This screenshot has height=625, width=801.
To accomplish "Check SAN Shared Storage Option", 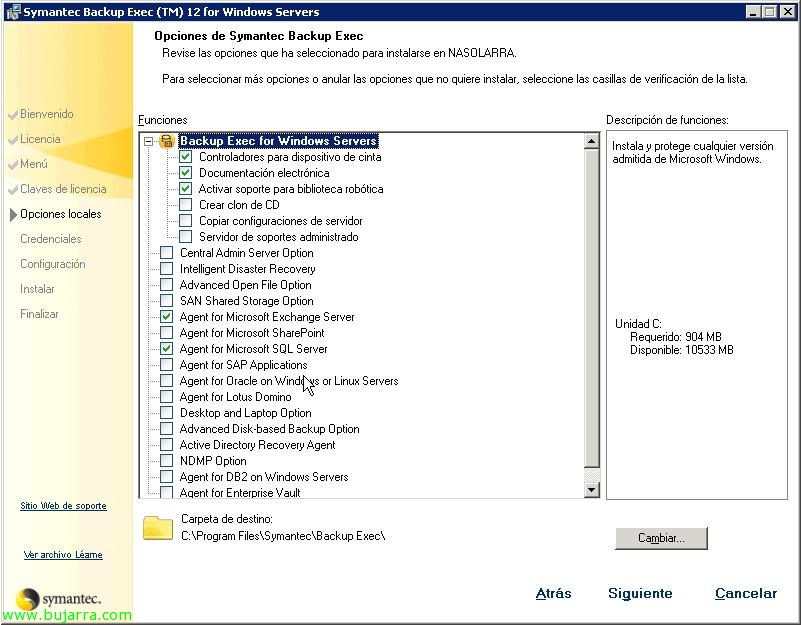I will pos(167,301).
